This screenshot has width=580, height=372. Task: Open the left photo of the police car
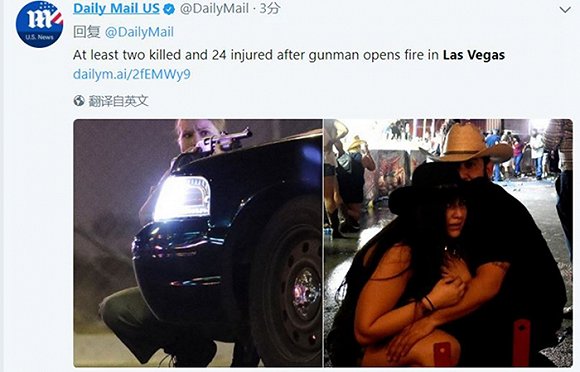(x=198, y=243)
